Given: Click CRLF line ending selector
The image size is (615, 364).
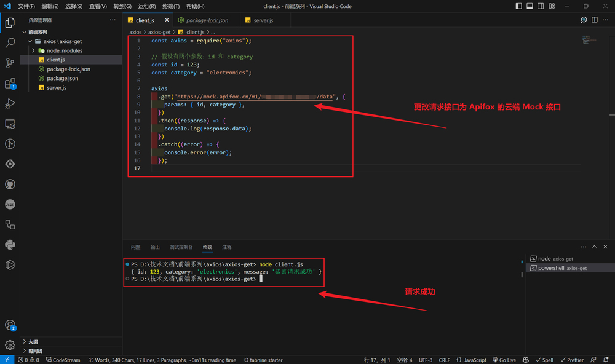Looking at the screenshot, I should 445,360.
